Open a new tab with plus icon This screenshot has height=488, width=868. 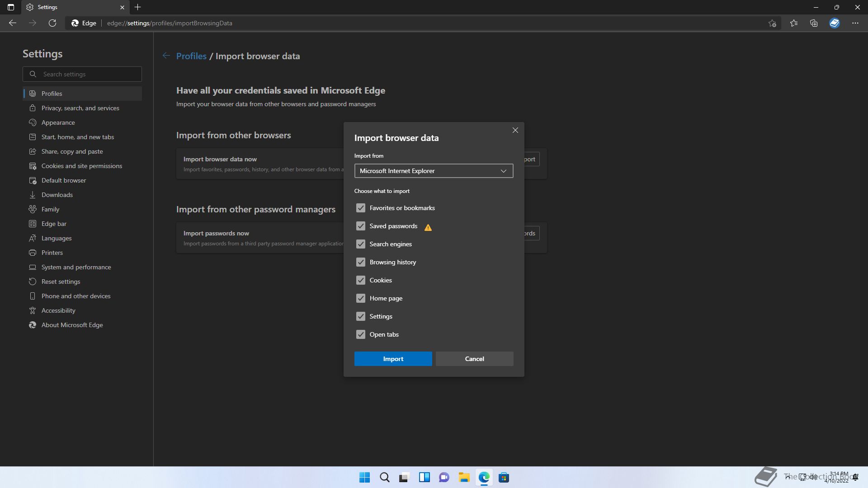click(x=138, y=7)
